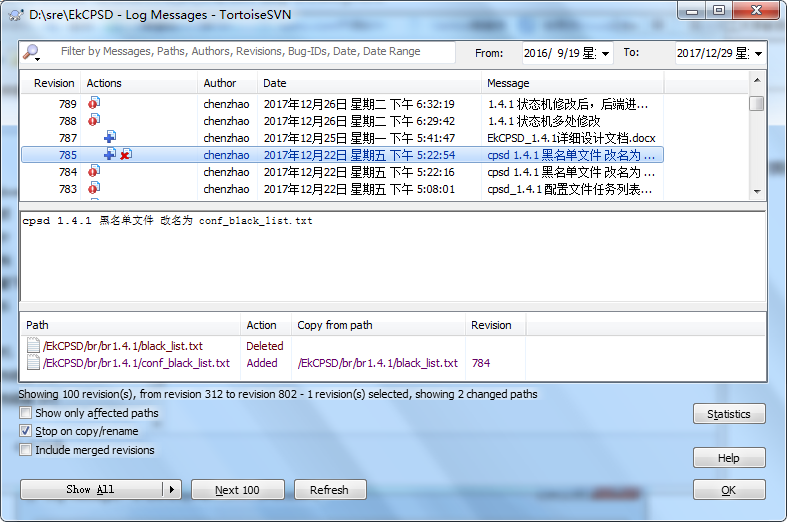Select revision 787 row
Viewport: 787px width, 522px height.
tap(342, 138)
